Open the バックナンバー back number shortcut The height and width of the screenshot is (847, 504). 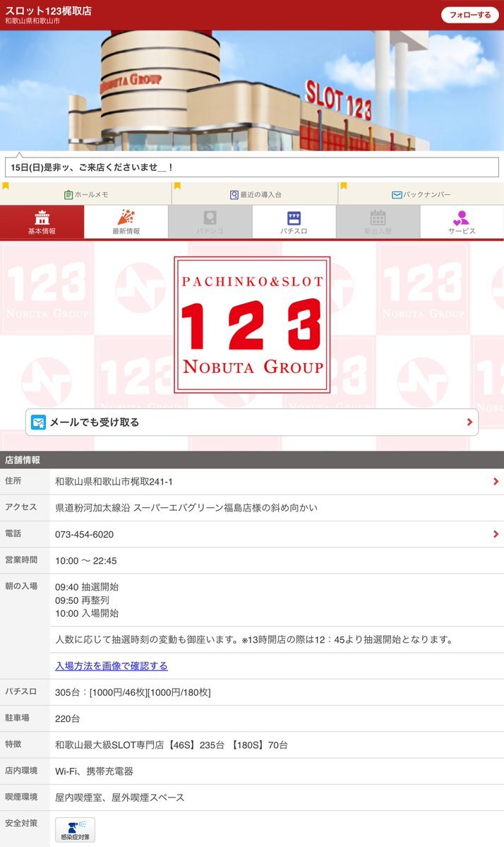tap(421, 194)
